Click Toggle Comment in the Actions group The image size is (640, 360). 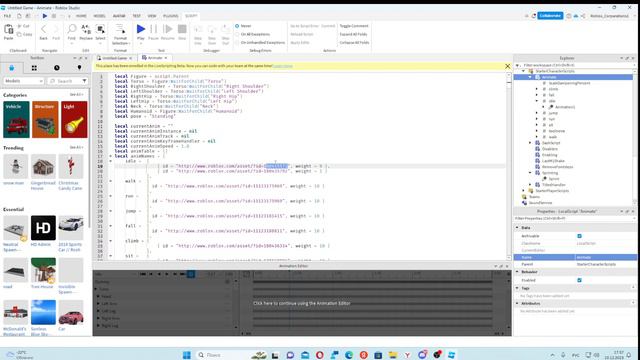354,26
